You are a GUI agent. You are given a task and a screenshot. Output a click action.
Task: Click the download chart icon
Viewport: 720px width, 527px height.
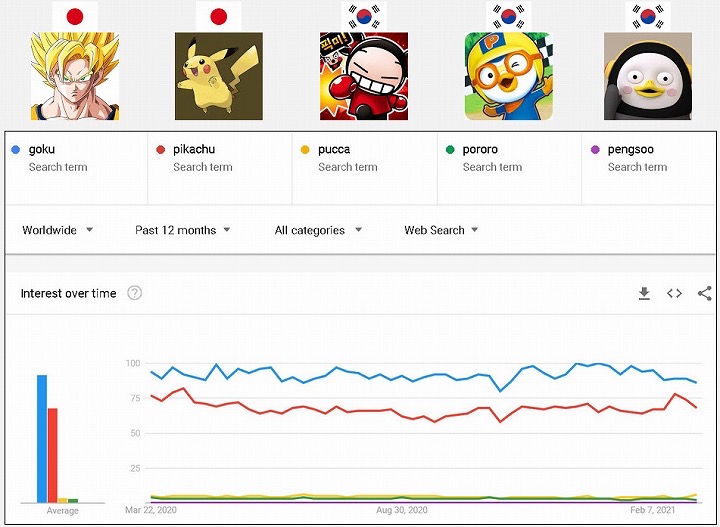[x=644, y=293]
